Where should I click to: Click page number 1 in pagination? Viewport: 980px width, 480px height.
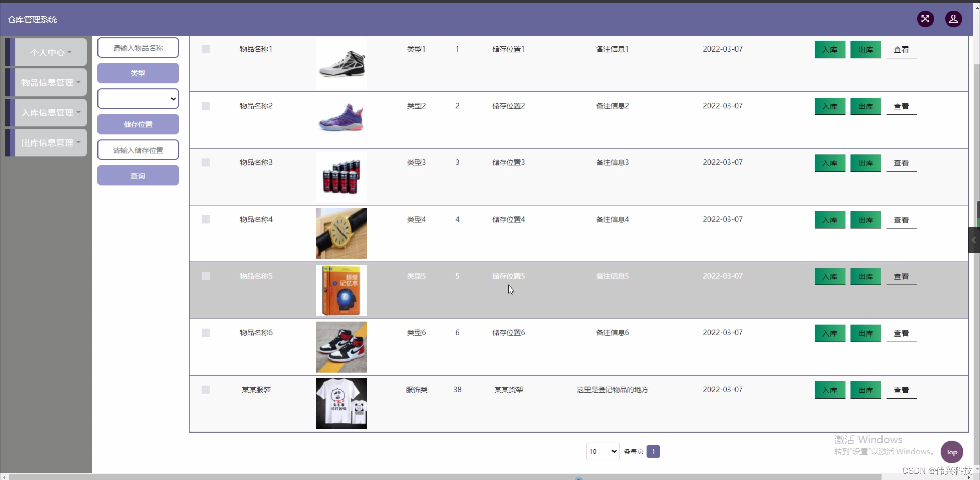click(x=654, y=451)
